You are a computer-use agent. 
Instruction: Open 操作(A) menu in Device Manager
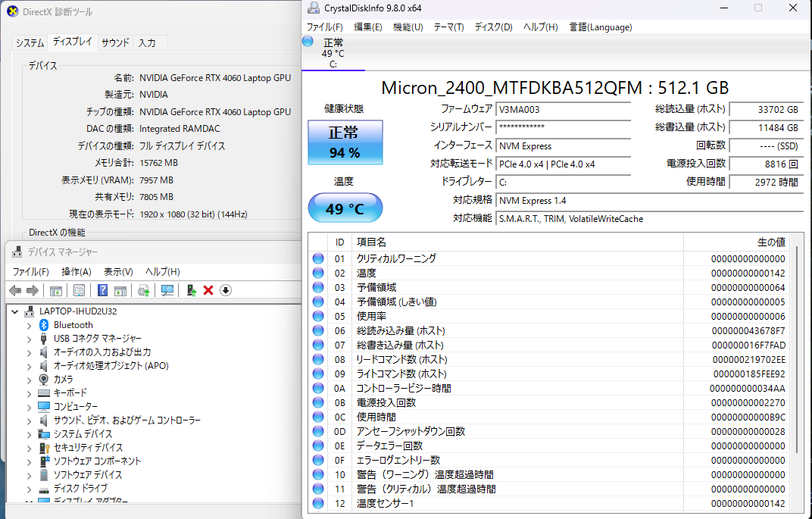click(76, 271)
